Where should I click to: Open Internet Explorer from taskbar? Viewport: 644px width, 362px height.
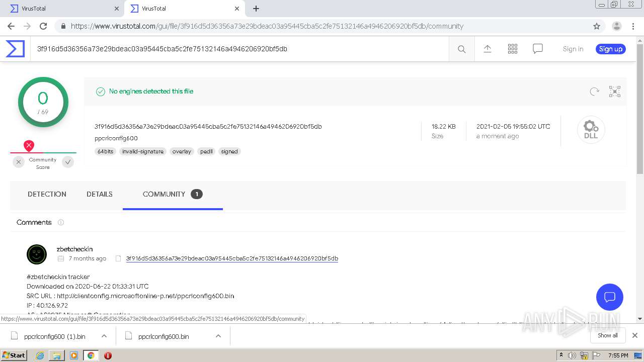(x=40, y=355)
